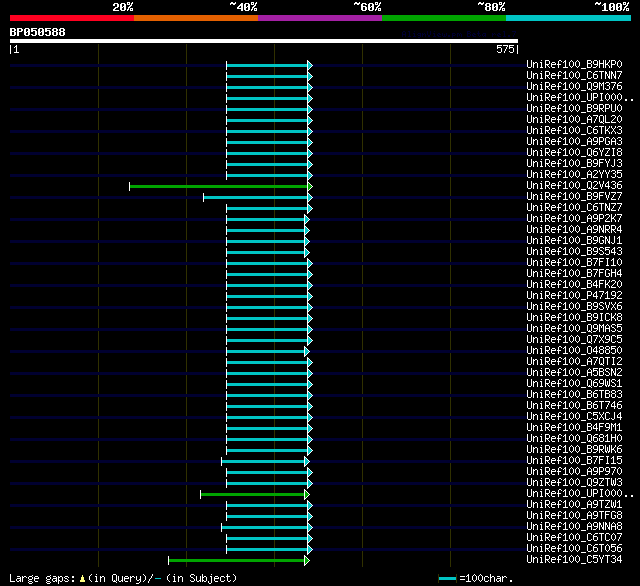This screenshot has height=586, width=640.
Task: Select the UniRef100_P47192 entry
Action: [x=574, y=296]
